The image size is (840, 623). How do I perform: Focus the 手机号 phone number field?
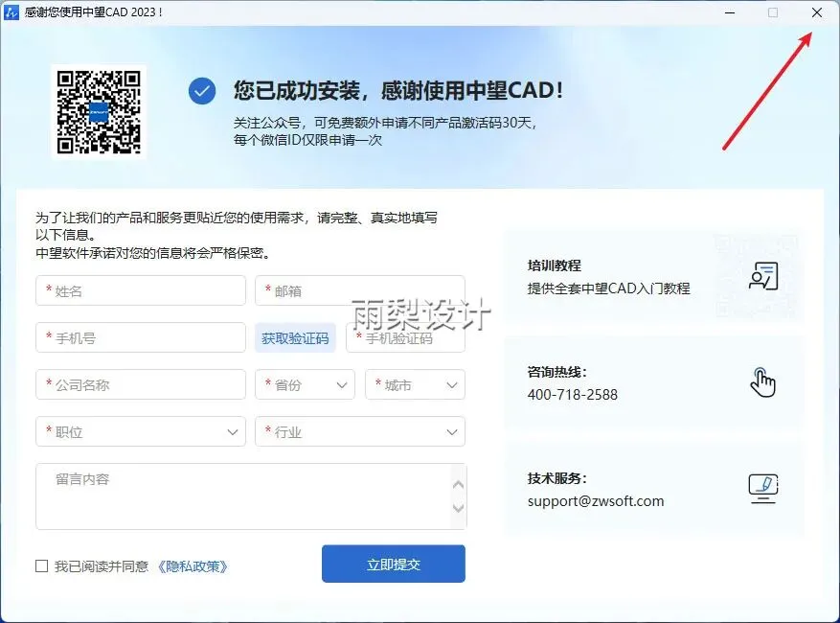point(141,337)
